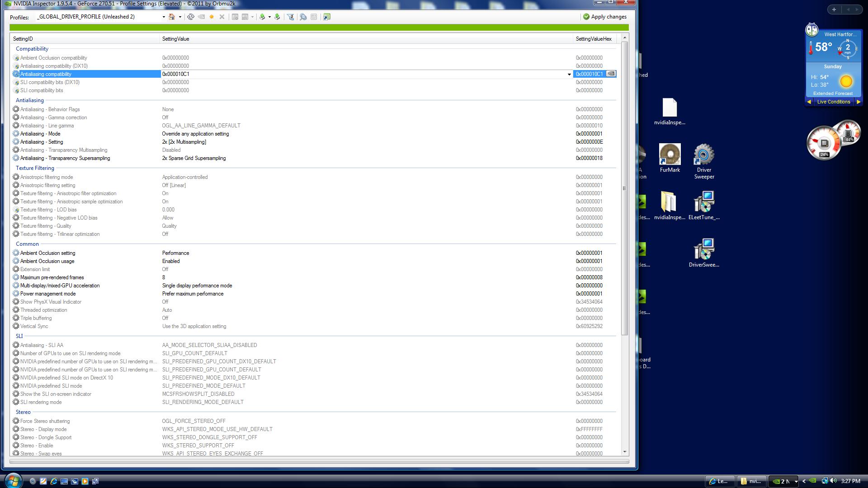Open the Profiles combo box dropdown
The image size is (868, 488).
pyautogui.click(x=164, y=17)
